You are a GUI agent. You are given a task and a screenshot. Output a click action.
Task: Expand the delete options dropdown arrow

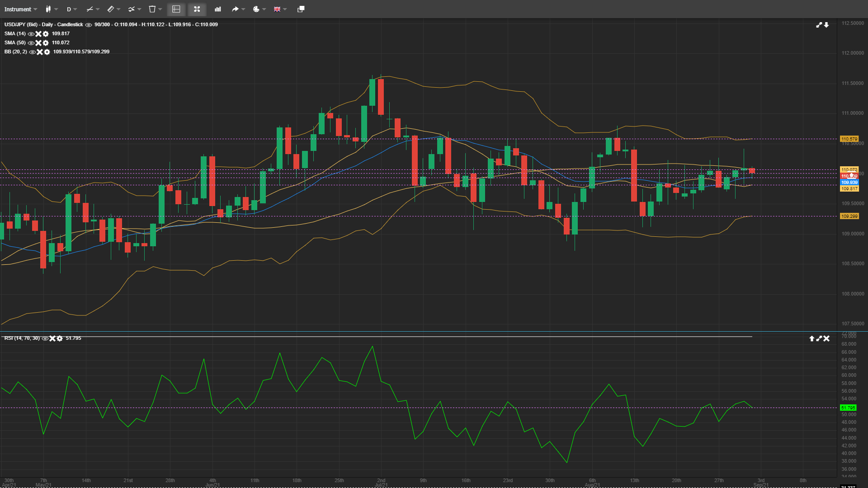(160, 9)
